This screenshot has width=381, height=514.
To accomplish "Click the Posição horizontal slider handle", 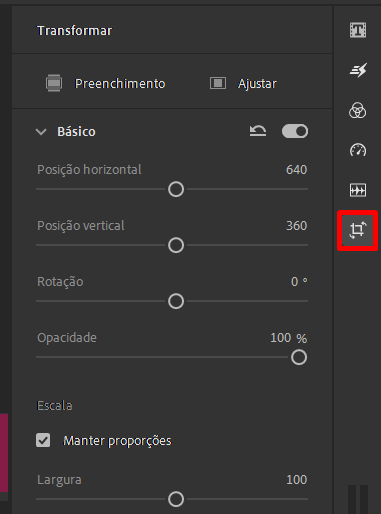I will click(176, 189).
